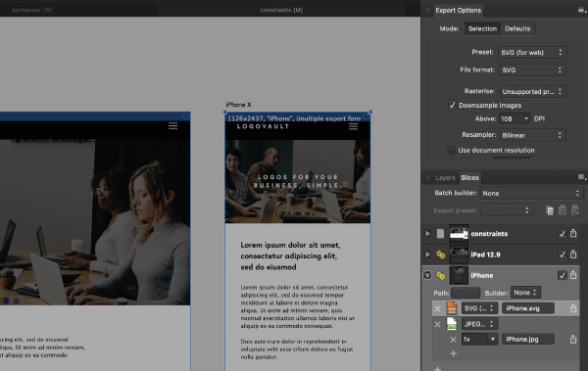
Task: Open the File format dropdown
Action: coord(532,70)
